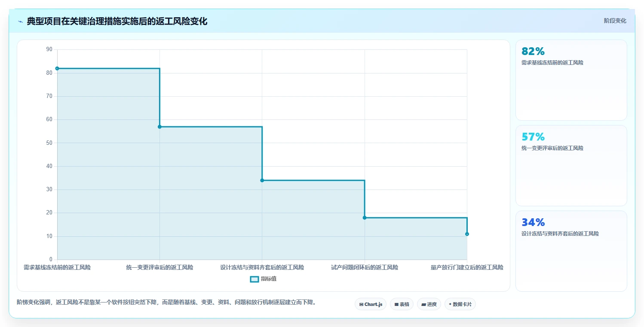Click the x-axis label 量产放行门建立后的返工风险
Viewport: 644px width, 327px height.
(467, 267)
